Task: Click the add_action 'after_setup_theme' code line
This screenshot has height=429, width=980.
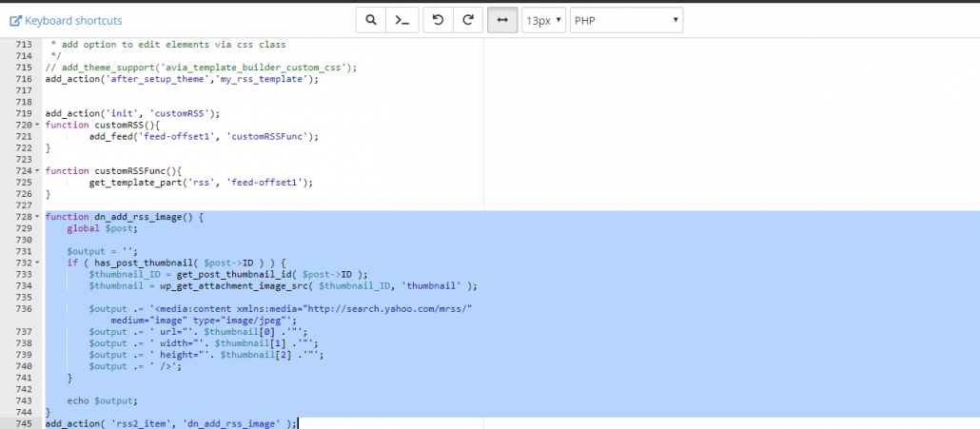Action: pyautogui.click(x=181, y=79)
